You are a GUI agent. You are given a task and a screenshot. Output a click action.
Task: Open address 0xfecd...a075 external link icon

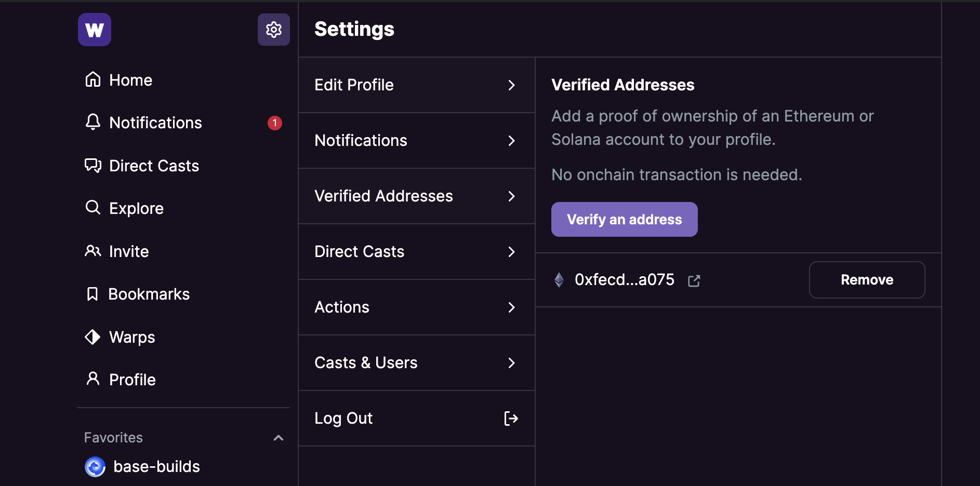tap(694, 281)
